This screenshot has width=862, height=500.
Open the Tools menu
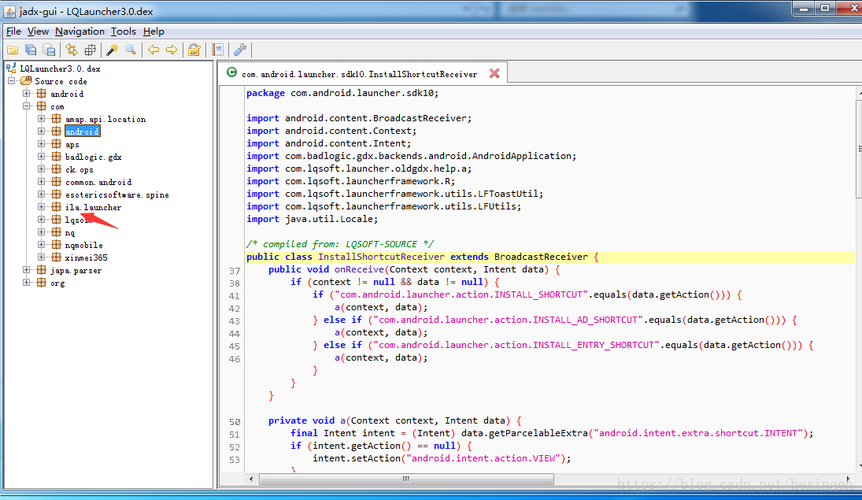pos(123,31)
